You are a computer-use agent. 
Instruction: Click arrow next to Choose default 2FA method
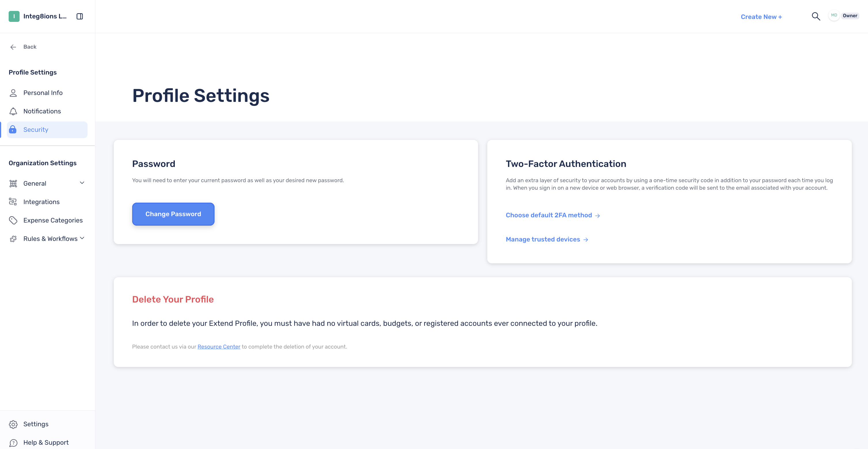coord(597,216)
